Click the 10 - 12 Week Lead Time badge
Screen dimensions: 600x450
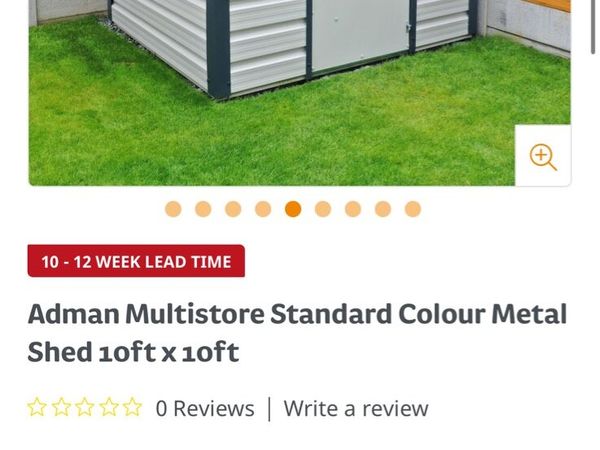(136, 261)
